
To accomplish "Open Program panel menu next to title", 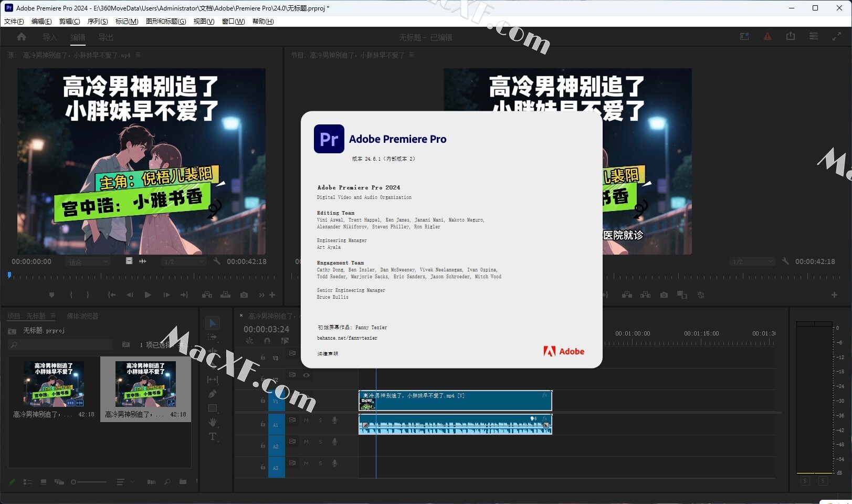I will click(x=412, y=55).
